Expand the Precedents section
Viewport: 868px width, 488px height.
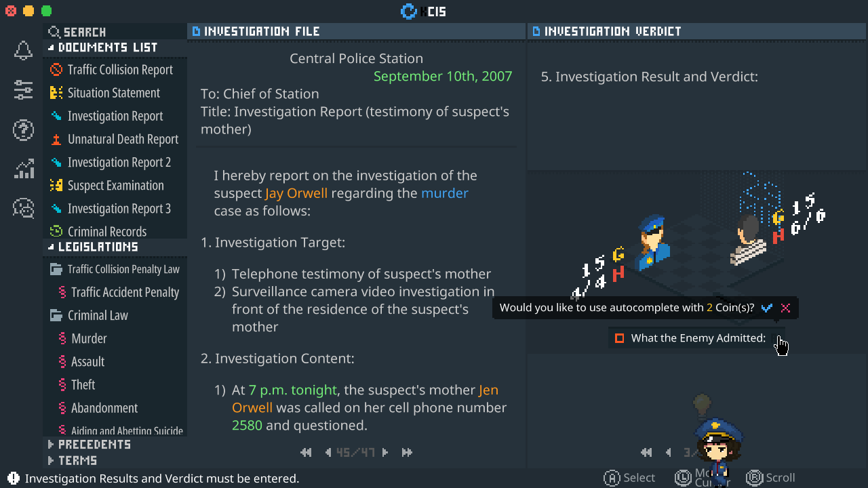click(x=51, y=445)
